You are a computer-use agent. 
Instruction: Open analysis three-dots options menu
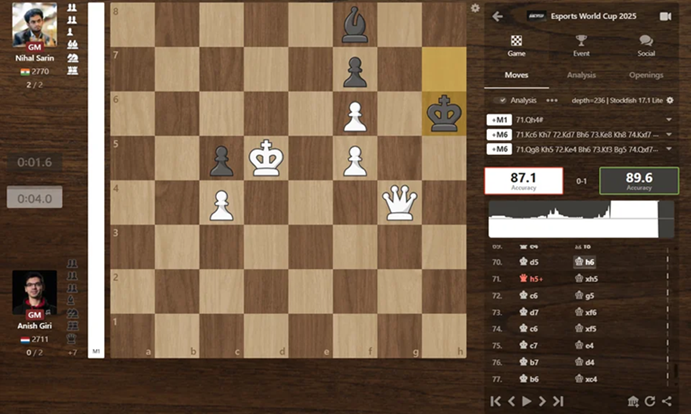tap(552, 100)
